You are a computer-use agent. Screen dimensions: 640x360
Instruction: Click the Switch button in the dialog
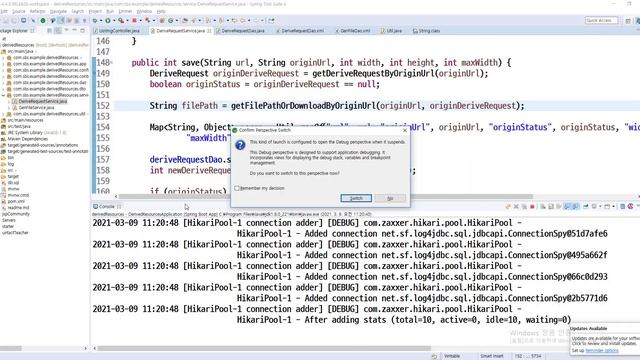[x=356, y=198]
